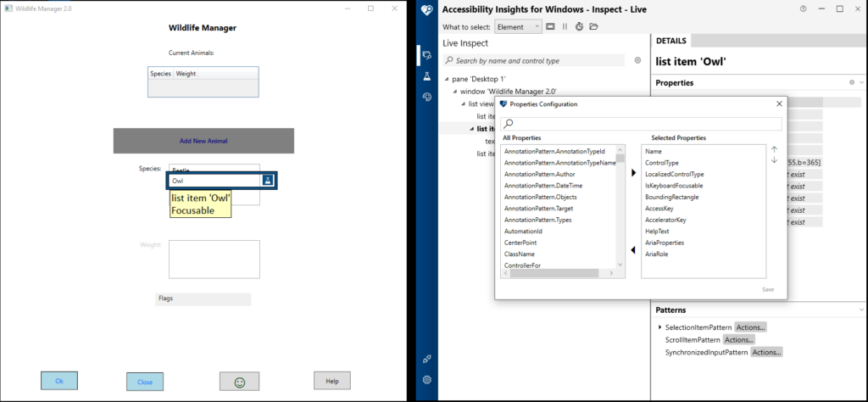
Task: Open the Test flask page in the sidebar
Action: (x=427, y=76)
